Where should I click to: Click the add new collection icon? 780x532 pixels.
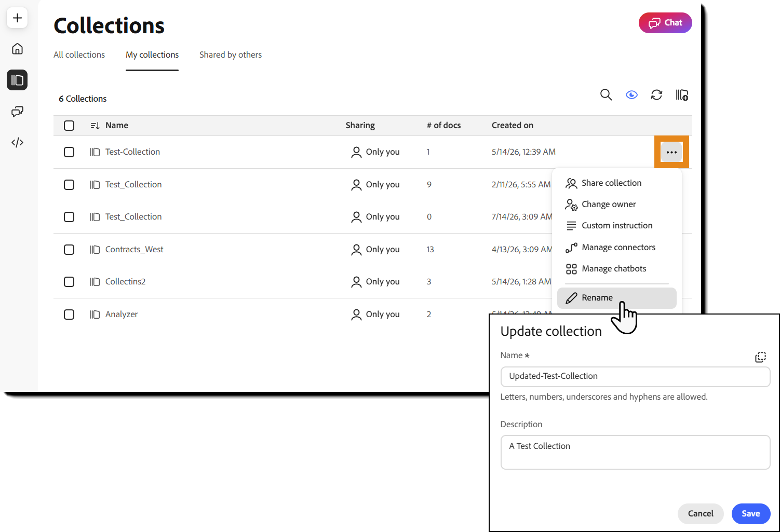[682, 95]
